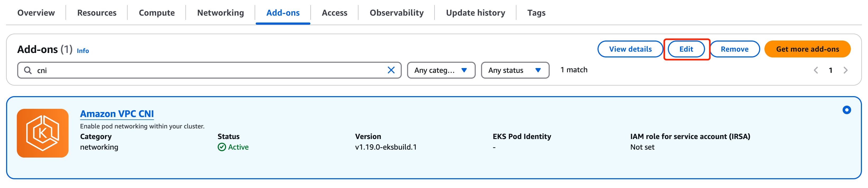This screenshot has height=188, width=868.
Task: Click the Edit button
Action: [x=686, y=49]
